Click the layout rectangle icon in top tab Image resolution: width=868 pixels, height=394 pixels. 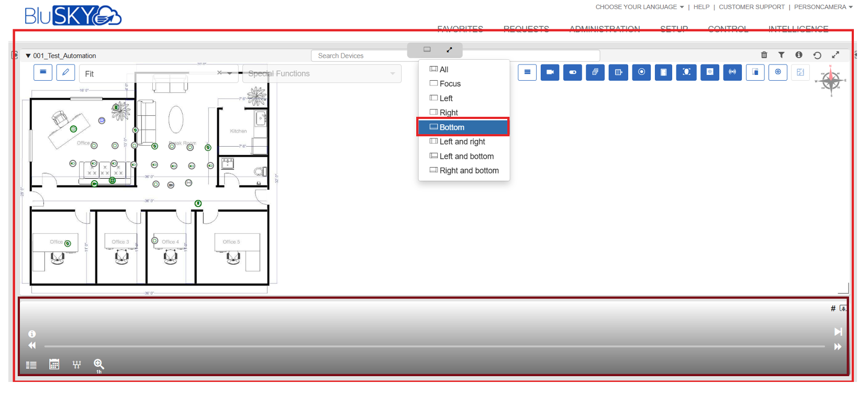(427, 50)
